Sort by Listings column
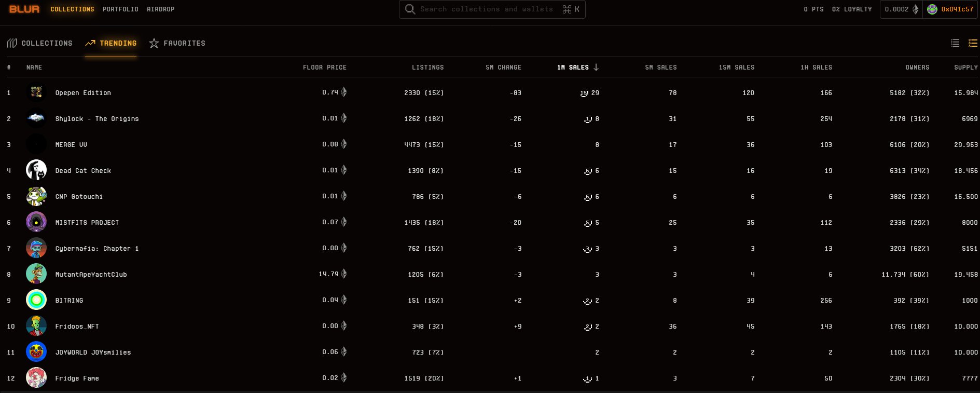This screenshot has height=393, width=980. pyautogui.click(x=428, y=67)
